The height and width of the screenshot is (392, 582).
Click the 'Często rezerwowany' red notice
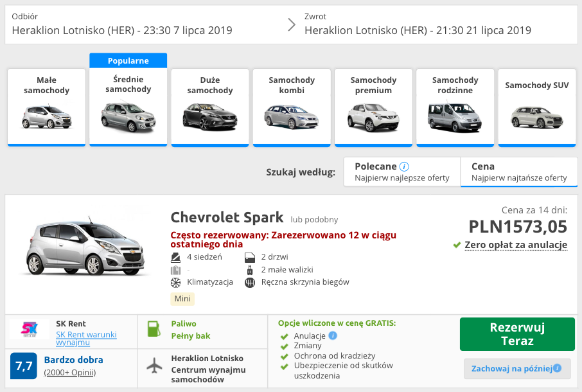click(x=283, y=240)
